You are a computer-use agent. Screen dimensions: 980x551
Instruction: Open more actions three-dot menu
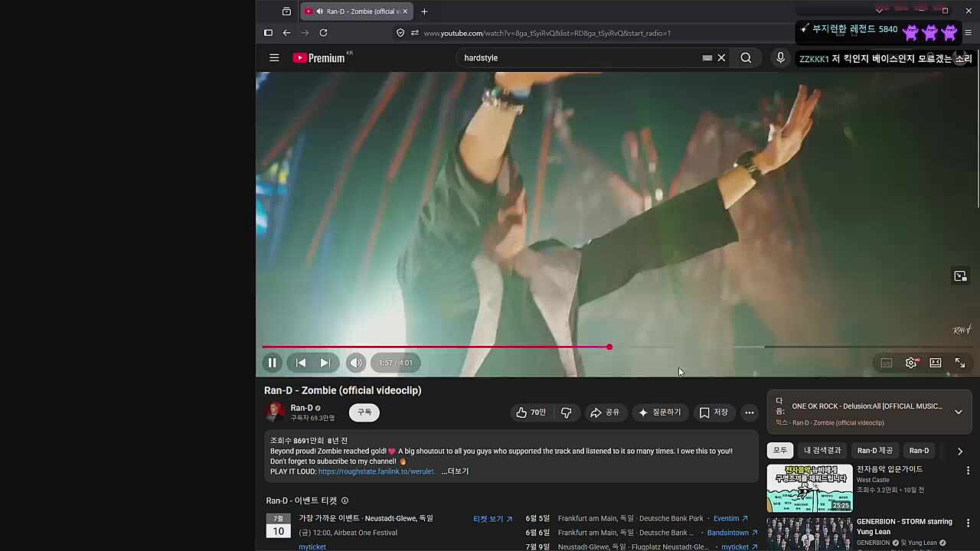click(750, 412)
